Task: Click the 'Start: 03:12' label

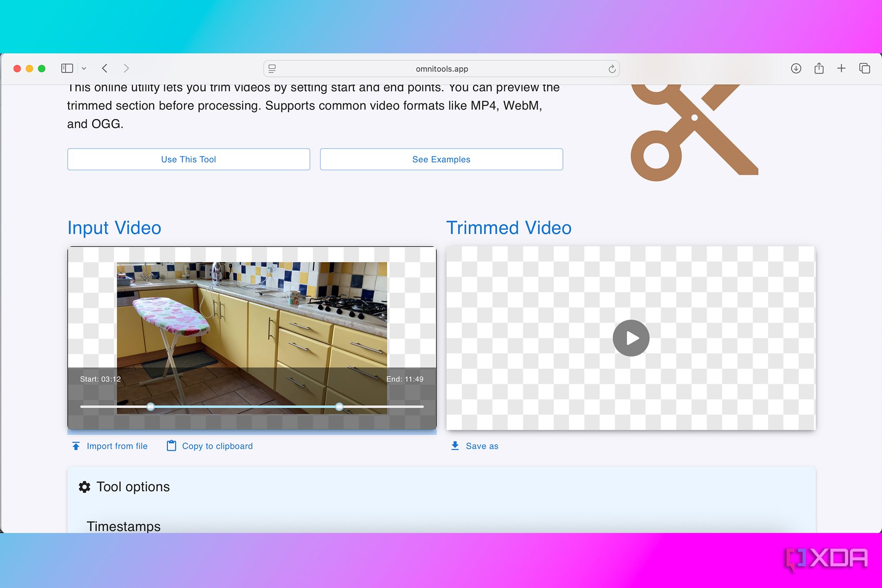Action: (100, 379)
